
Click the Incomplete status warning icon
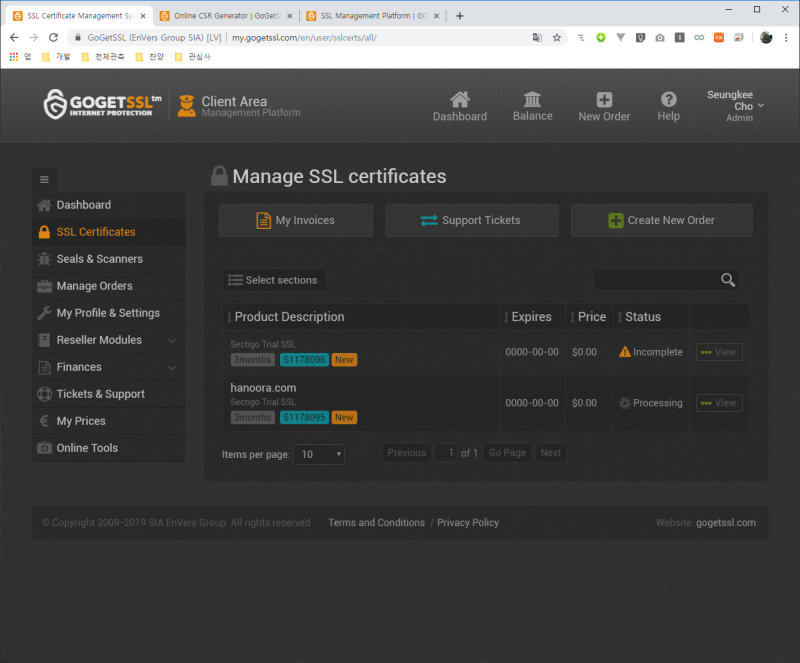[624, 352]
